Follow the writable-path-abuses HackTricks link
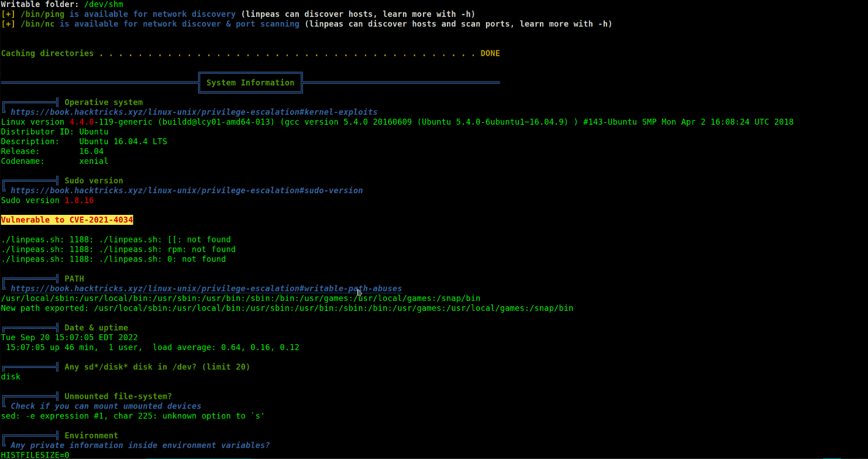 click(x=205, y=288)
